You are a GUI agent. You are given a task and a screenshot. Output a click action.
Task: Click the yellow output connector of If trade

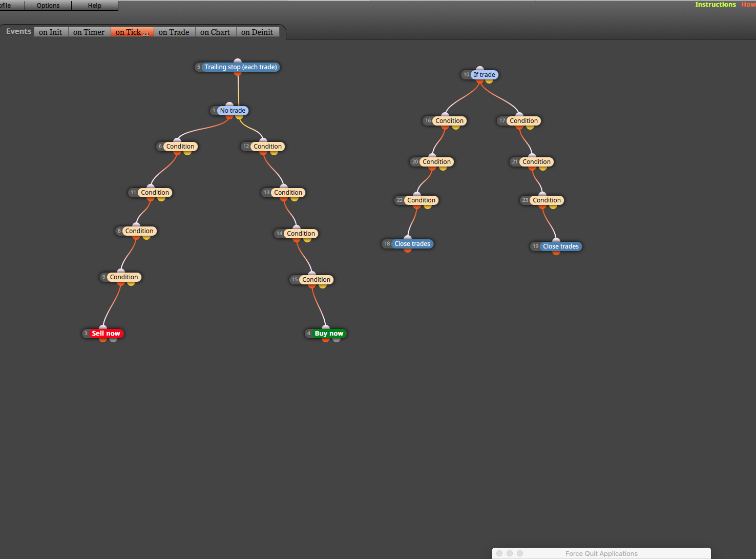pyautogui.click(x=489, y=80)
